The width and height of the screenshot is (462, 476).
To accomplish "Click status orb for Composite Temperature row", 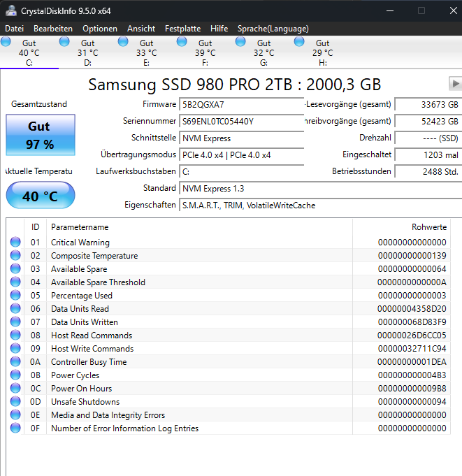I will pyautogui.click(x=15, y=255).
